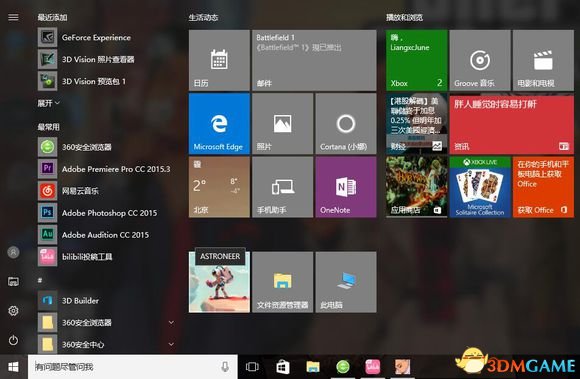Open Adobe Photoshop CC 2015
This screenshot has width=580, height=379.
coord(98,213)
